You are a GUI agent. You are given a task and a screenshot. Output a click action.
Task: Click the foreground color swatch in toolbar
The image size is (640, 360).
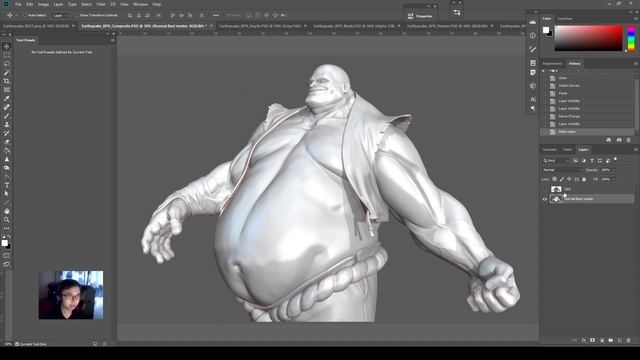click(4, 243)
